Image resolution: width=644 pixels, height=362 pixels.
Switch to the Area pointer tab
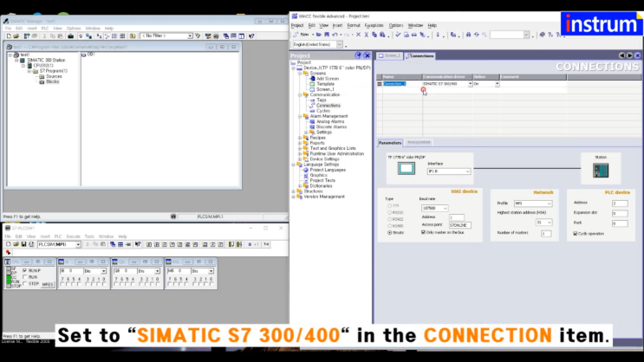[419, 142]
